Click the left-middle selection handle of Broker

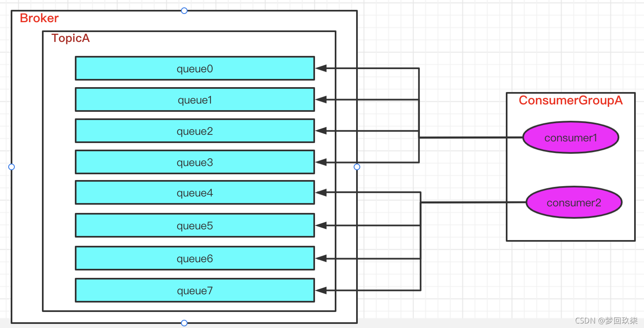pyautogui.click(x=12, y=167)
